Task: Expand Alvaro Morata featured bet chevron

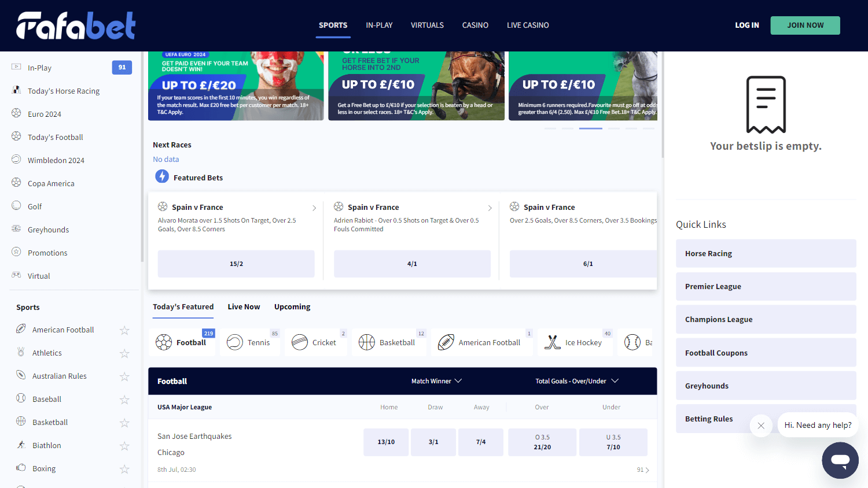Action: point(314,208)
